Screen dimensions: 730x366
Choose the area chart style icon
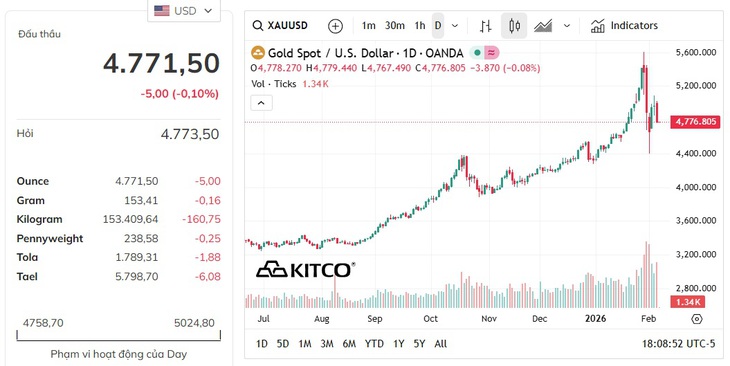pyautogui.click(x=543, y=26)
